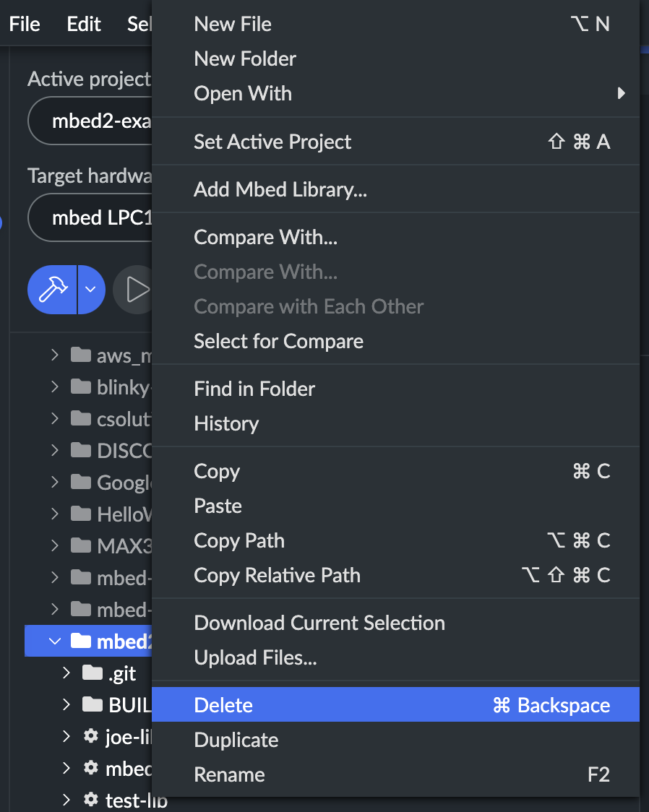This screenshot has width=649, height=812.
Task: Click the run play icon
Action: [137, 290]
